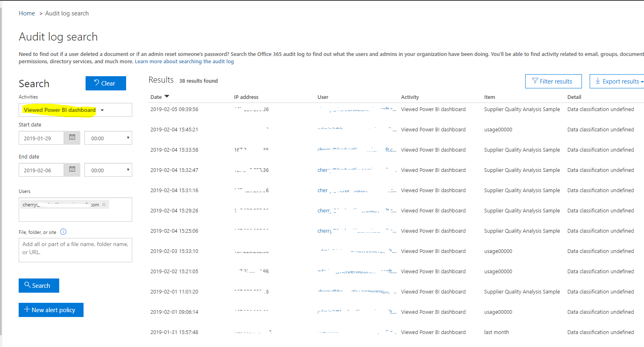
Task: Select the 2019-02-05 09:39:56 result row
Action: click(x=396, y=109)
